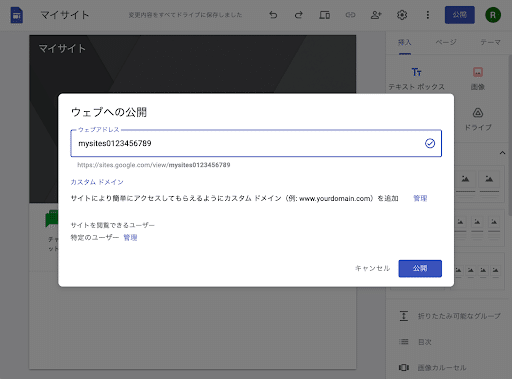Click the site URL preview text
This screenshot has height=379, width=512.
(154, 165)
